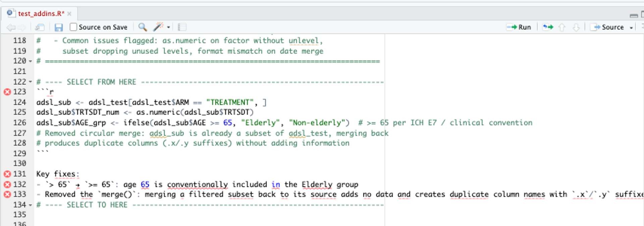Run the current line or selection
The width and height of the screenshot is (644, 226).
click(519, 27)
